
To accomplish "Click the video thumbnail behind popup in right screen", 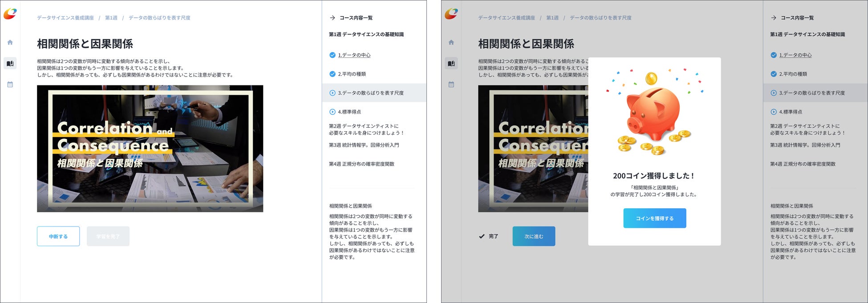I will (x=533, y=149).
